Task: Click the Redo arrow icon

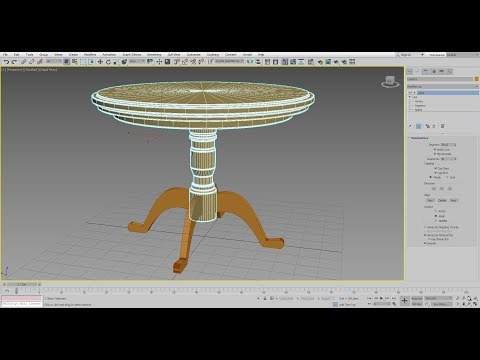Action: click(x=14, y=62)
